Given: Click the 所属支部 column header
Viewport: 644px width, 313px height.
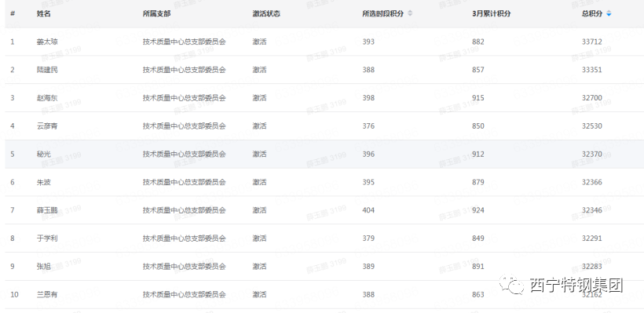Looking at the screenshot, I should coord(156,13).
